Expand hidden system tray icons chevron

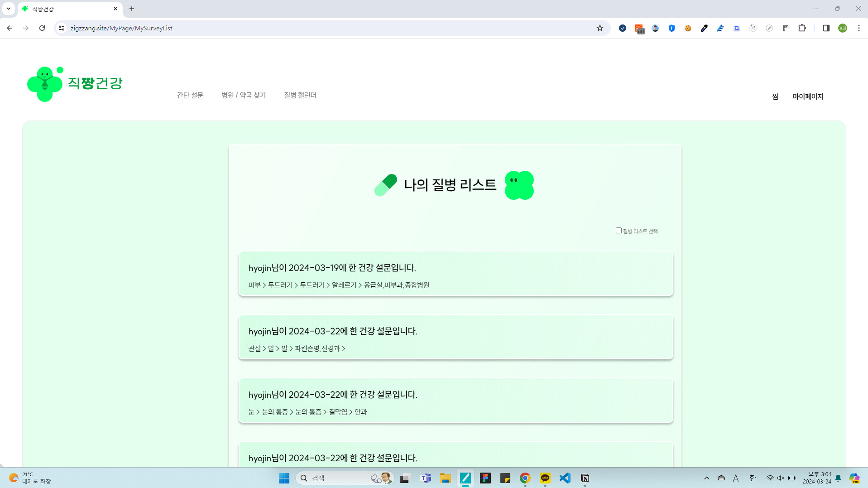[706, 478]
